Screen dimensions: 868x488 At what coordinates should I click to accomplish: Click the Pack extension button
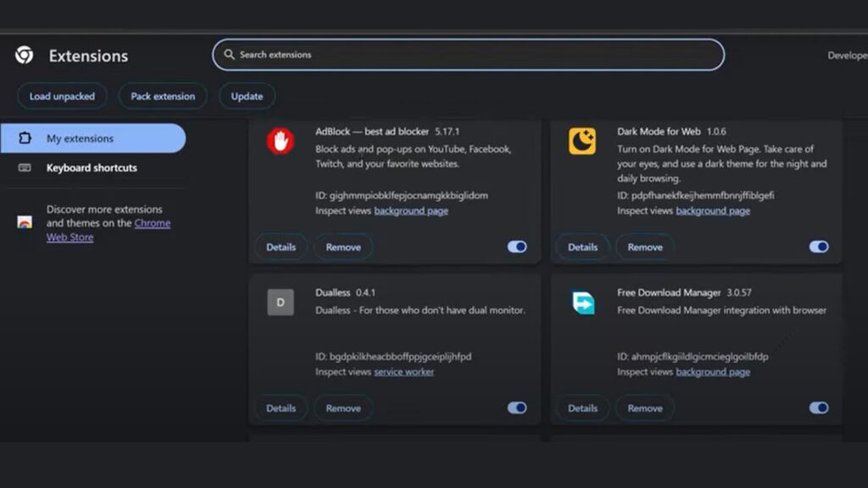coord(163,96)
